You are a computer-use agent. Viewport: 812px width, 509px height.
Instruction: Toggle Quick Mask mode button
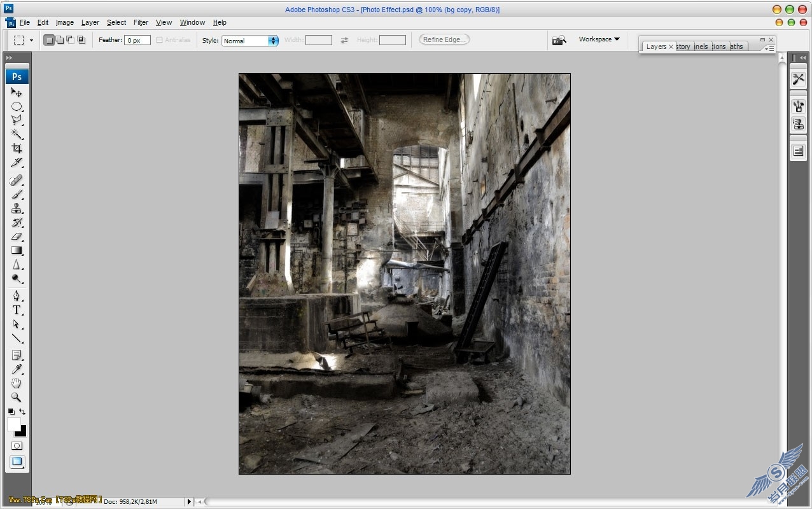17,446
